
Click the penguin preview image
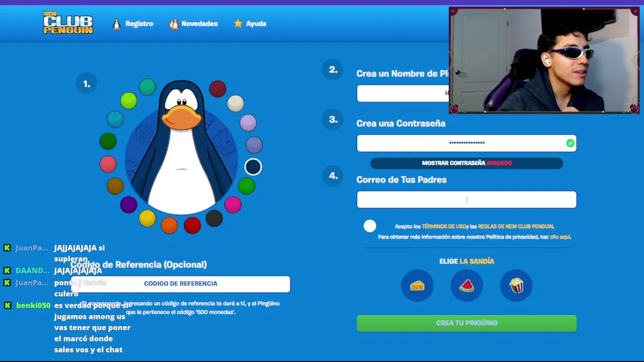tap(181, 147)
